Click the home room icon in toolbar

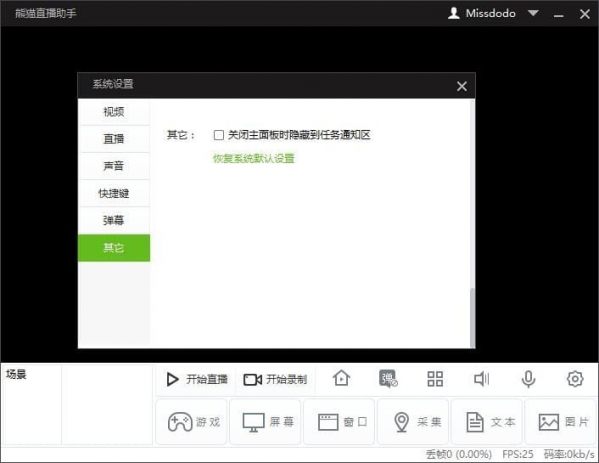(341, 379)
